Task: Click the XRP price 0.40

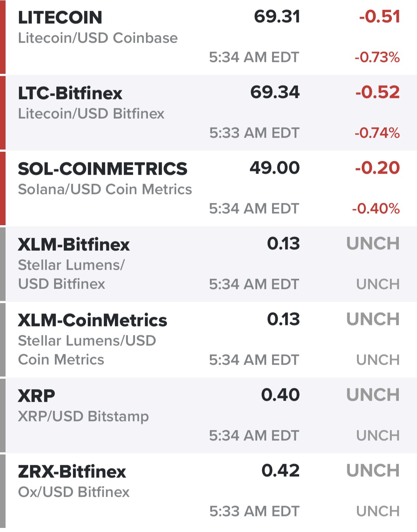Action: click(281, 395)
